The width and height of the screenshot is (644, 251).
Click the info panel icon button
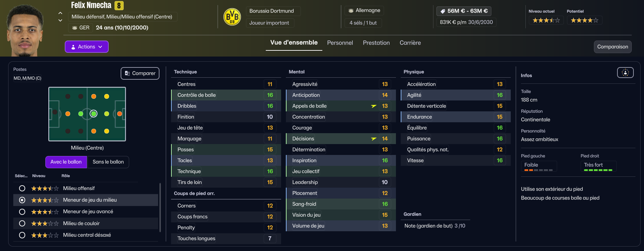(625, 73)
